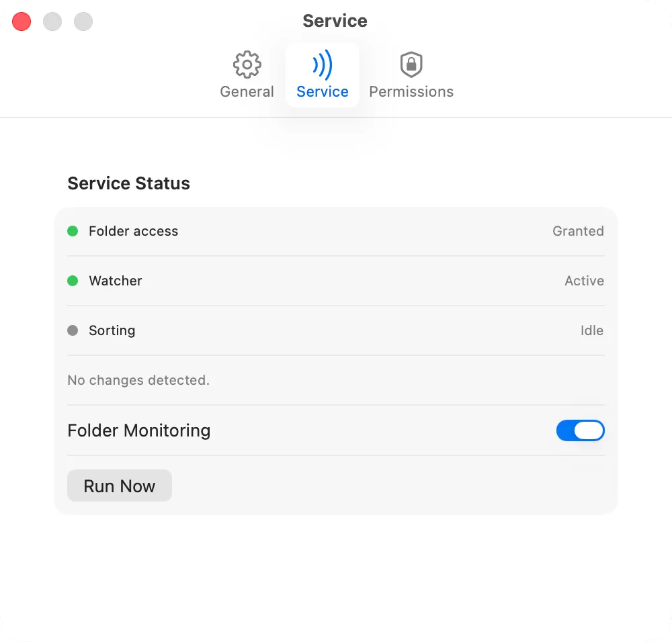The height and width of the screenshot is (642, 672).
Task: Click the gray Sorting status dot
Action: click(x=73, y=330)
